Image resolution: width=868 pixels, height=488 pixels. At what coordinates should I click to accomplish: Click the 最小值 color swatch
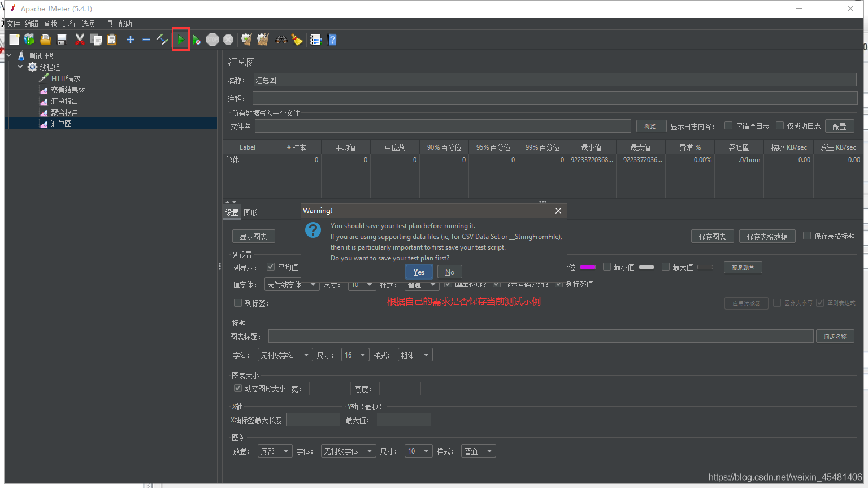point(646,267)
